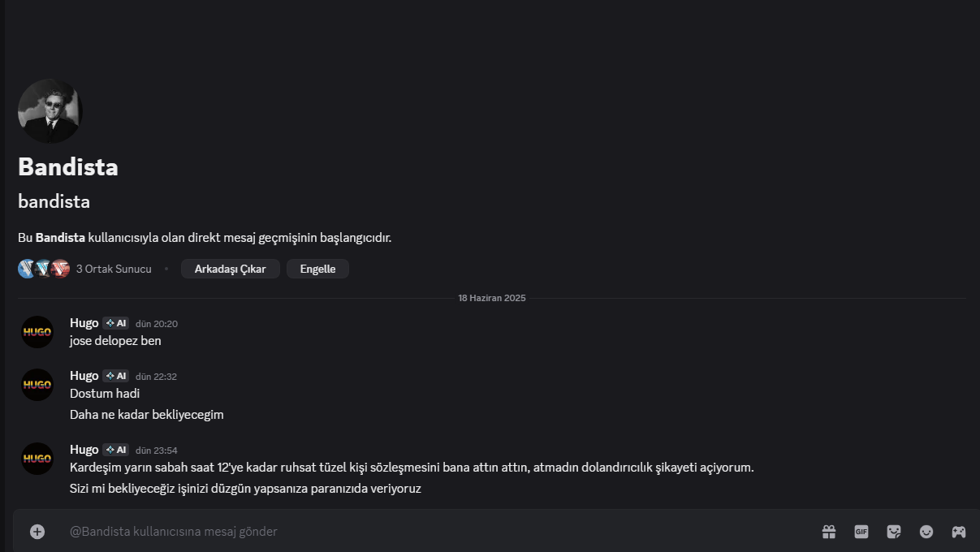Click the first blue mutual server icon
This screenshot has height=552, width=980.
tap(27, 269)
